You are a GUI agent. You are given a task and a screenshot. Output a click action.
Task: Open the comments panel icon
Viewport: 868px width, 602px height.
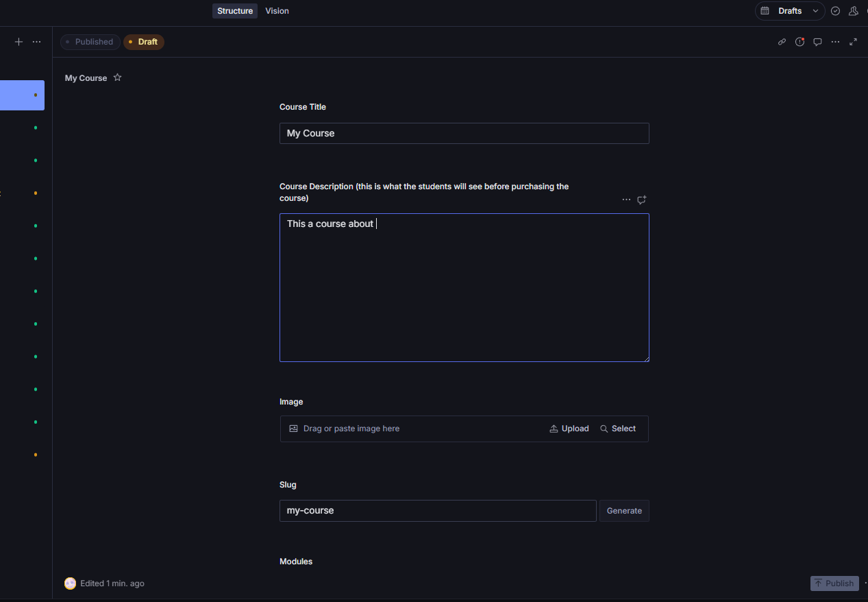click(817, 42)
